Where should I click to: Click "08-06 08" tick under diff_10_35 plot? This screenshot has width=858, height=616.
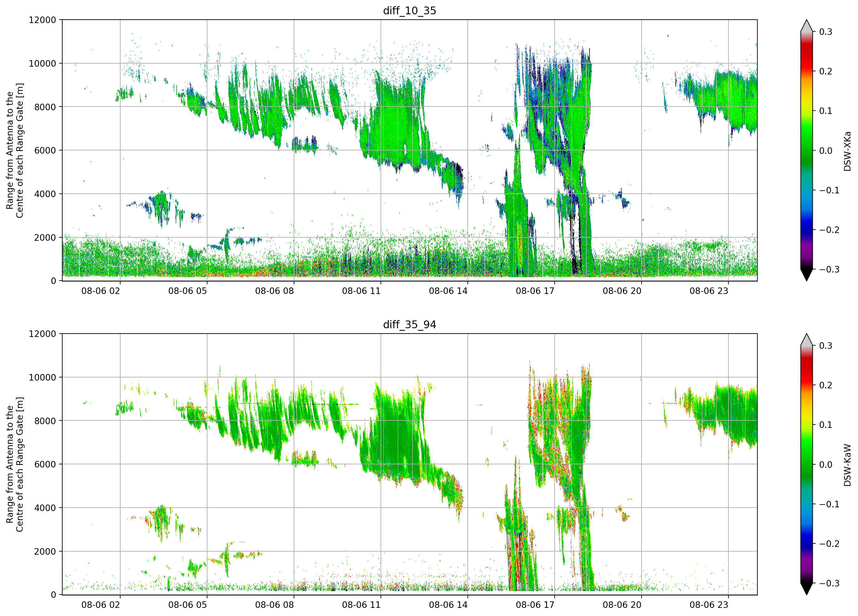(x=275, y=291)
